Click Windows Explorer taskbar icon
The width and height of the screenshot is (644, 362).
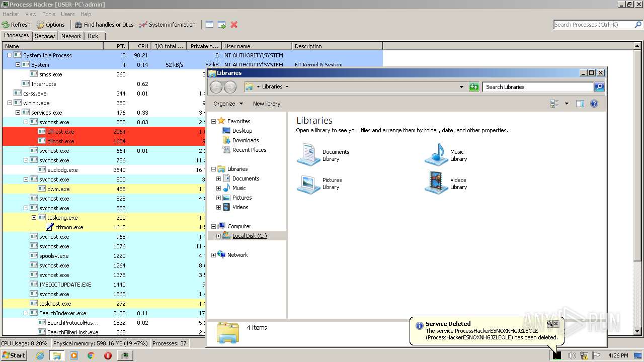coord(57,355)
